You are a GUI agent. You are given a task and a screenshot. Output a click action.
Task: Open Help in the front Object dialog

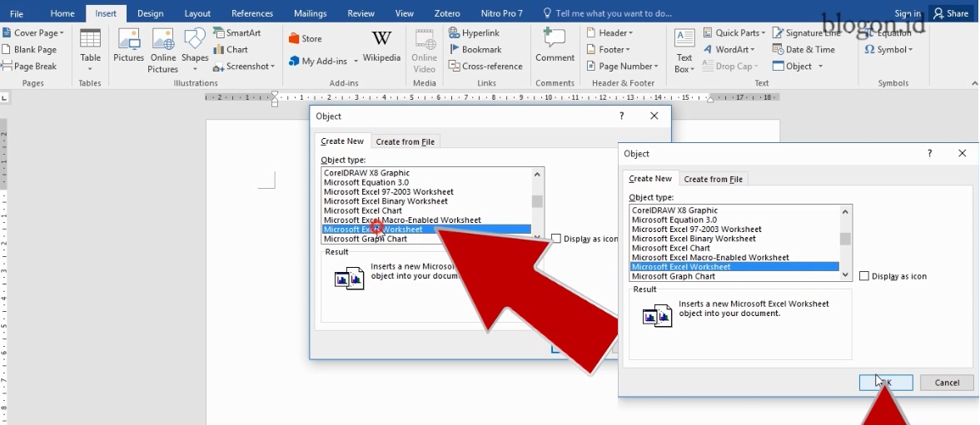tap(929, 154)
